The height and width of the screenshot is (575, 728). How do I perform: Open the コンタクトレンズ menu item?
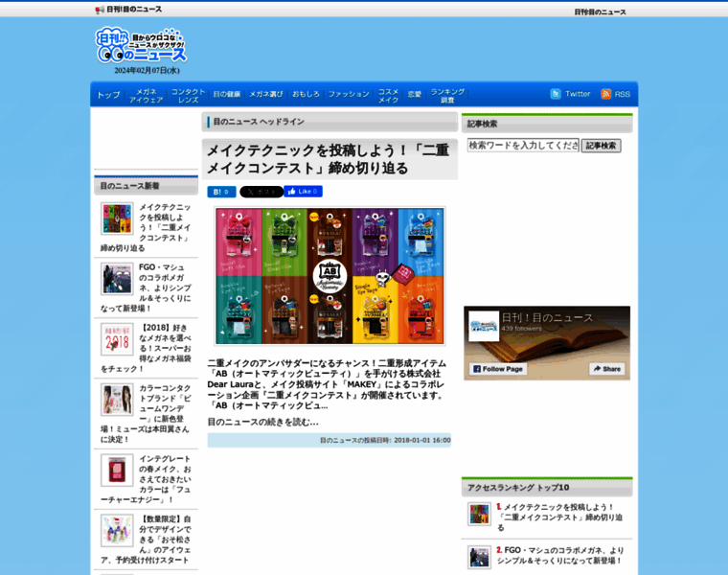point(188,96)
